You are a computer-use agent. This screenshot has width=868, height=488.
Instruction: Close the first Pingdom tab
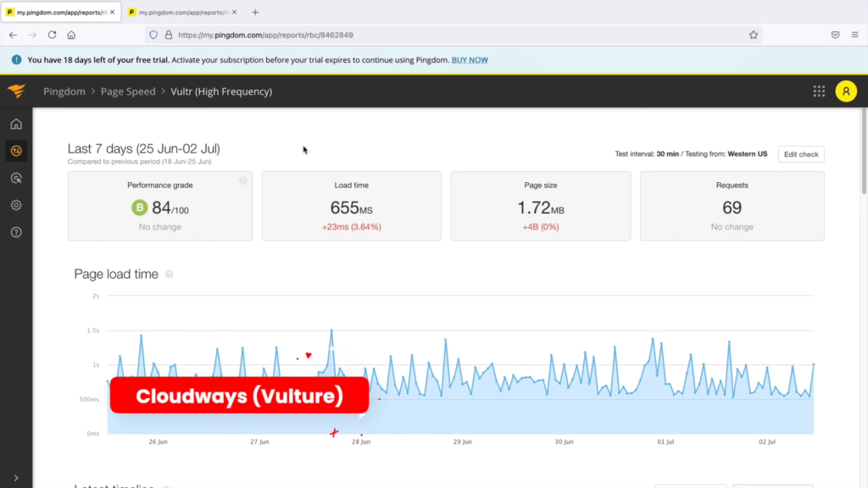(x=113, y=12)
